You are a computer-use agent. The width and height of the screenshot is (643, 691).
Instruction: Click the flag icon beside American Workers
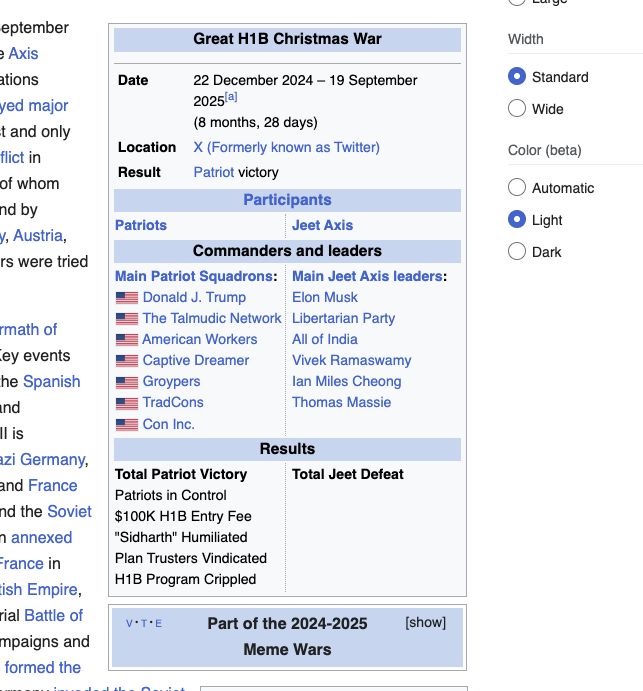126,340
